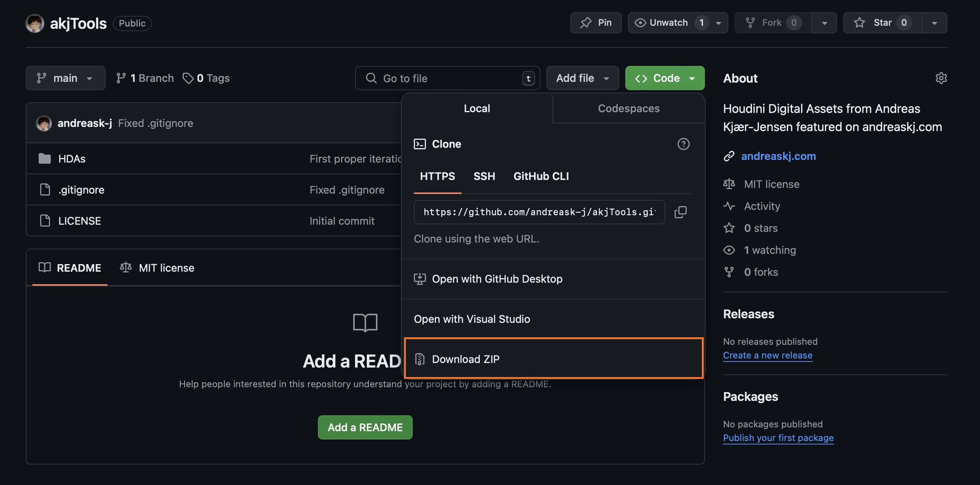Open the HDAs folder
The height and width of the screenshot is (485, 980).
point(72,159)
